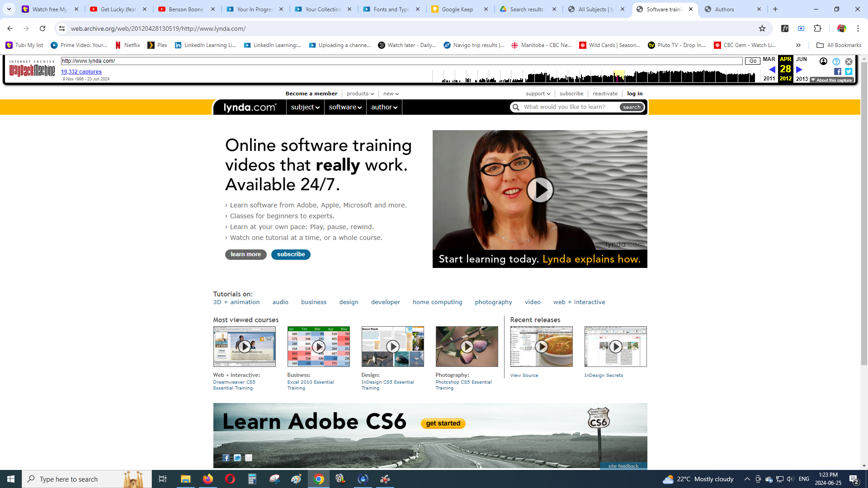Bookmark this page with star icon

[x=762, y=28]
